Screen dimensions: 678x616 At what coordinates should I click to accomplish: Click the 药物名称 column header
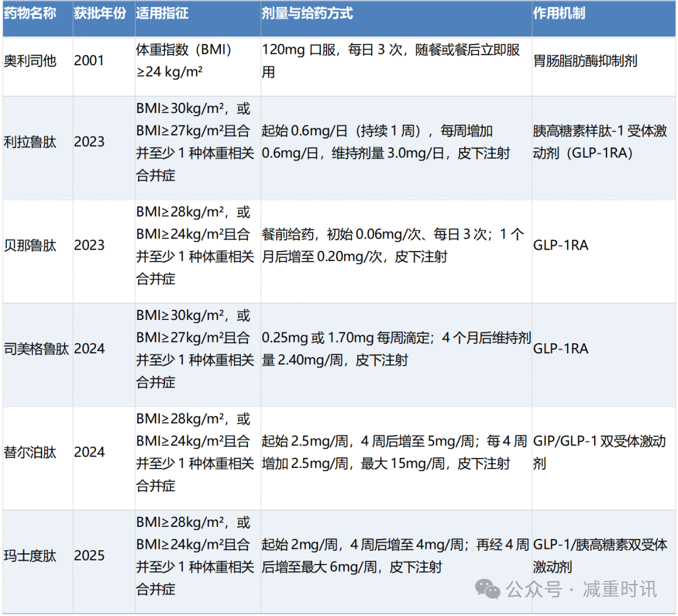30,13
